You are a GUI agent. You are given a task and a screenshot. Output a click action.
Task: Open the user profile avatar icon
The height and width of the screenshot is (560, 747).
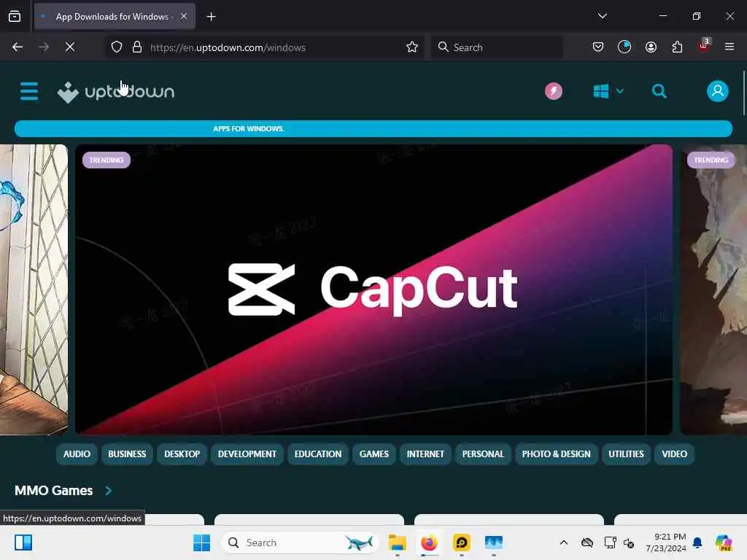click(x=717, y=91)
